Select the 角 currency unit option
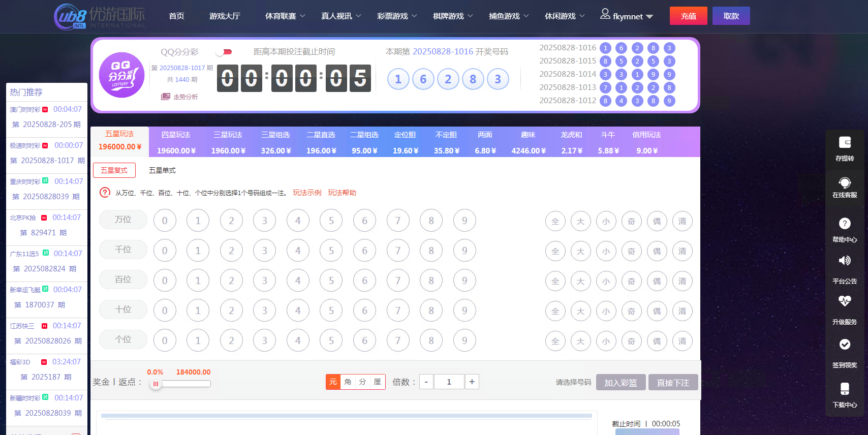868x435 pixels. tap(348, 382)
